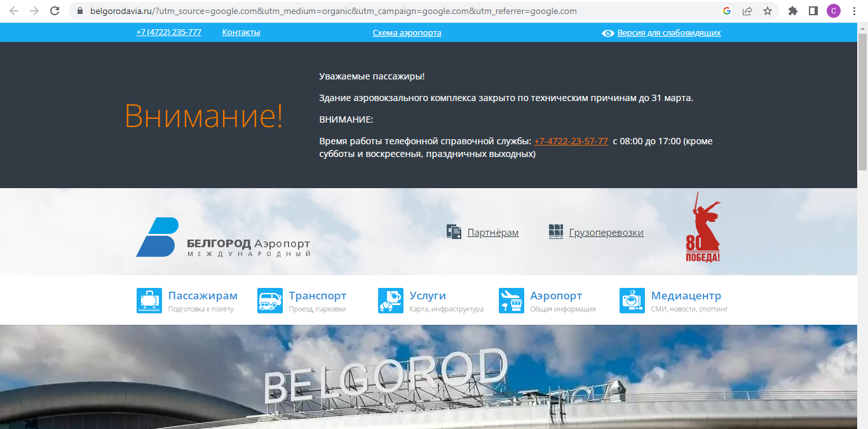Click the Google icon in address bar
Screen dimensions: 868x429
(727, 11)
